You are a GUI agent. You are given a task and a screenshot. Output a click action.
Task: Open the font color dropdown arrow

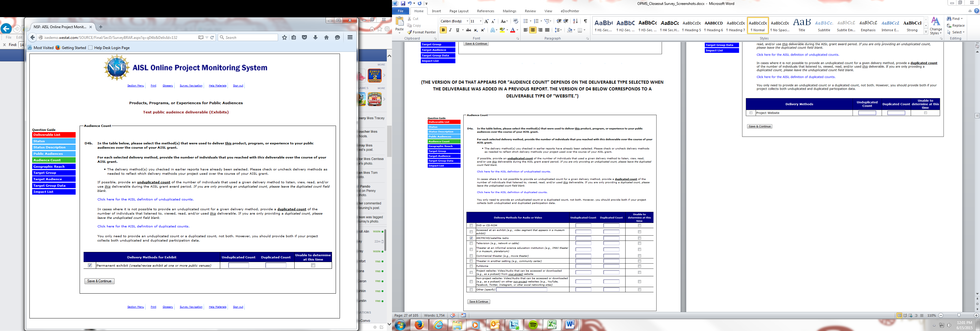click(x=517, y=30)
